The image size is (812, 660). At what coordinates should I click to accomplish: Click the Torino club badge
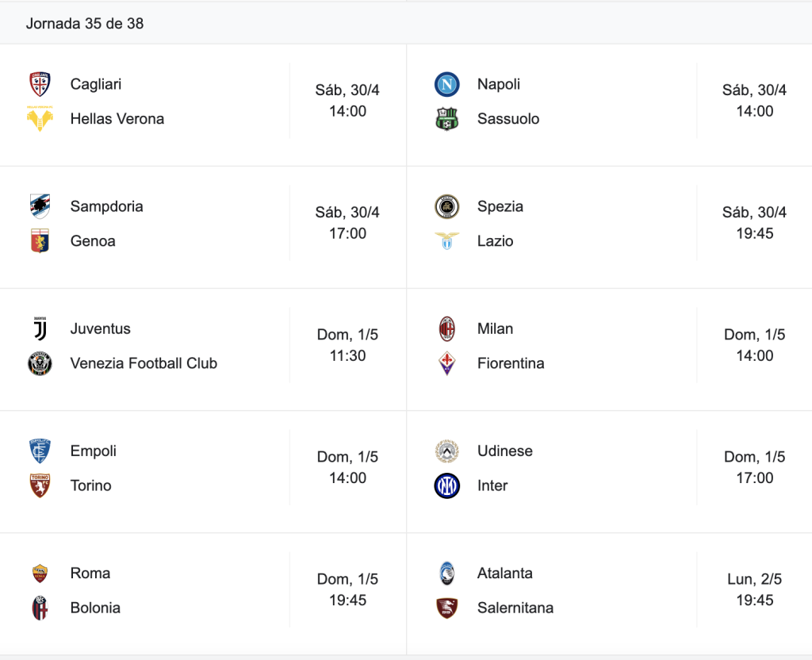pyautogui.click(x=40, y=485)
